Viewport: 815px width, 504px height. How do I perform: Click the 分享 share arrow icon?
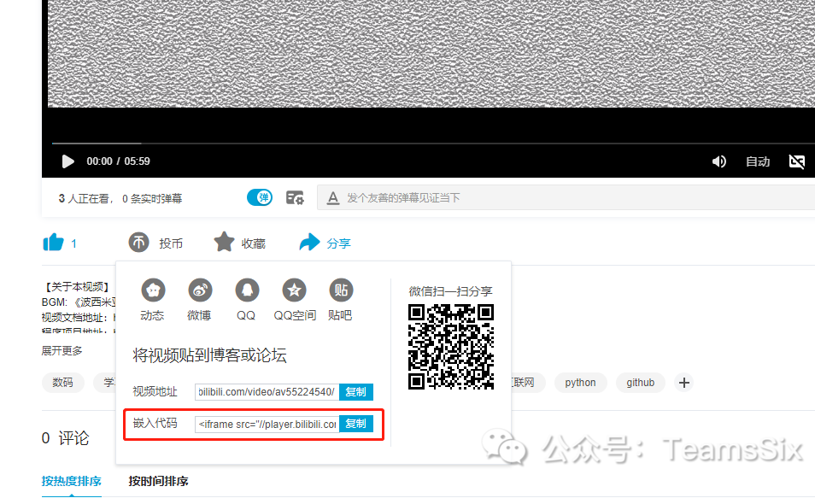pos(310,242)
